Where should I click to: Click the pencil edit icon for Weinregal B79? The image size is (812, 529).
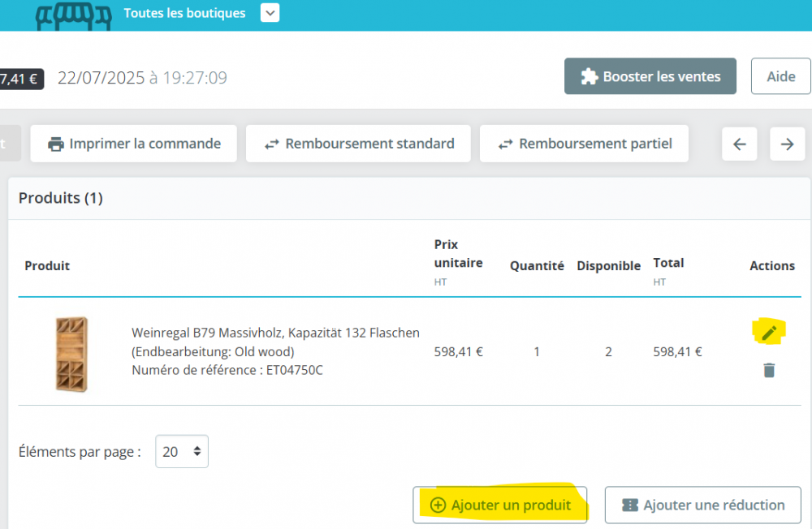pyautogui.click(x=769, y=332)
